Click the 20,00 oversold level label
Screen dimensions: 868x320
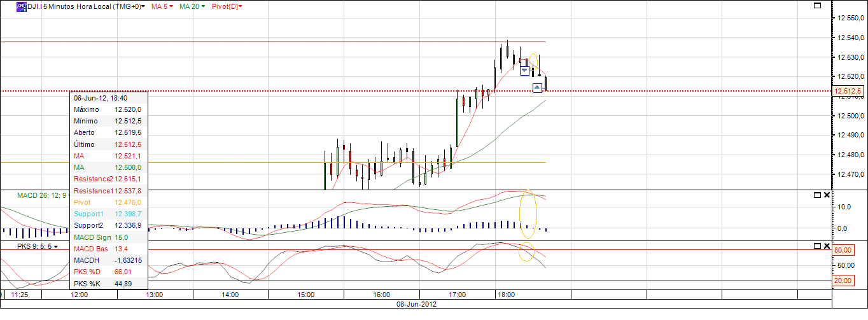click(x=844, y=281)
